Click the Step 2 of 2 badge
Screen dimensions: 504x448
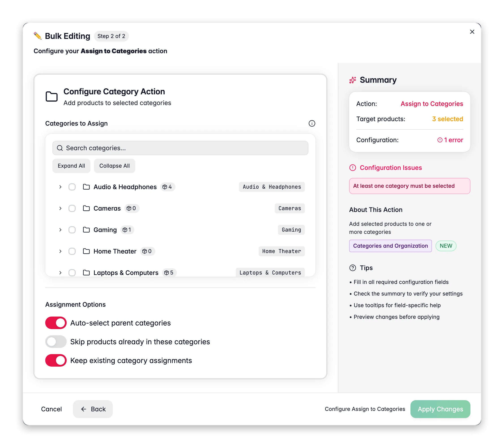111,36
